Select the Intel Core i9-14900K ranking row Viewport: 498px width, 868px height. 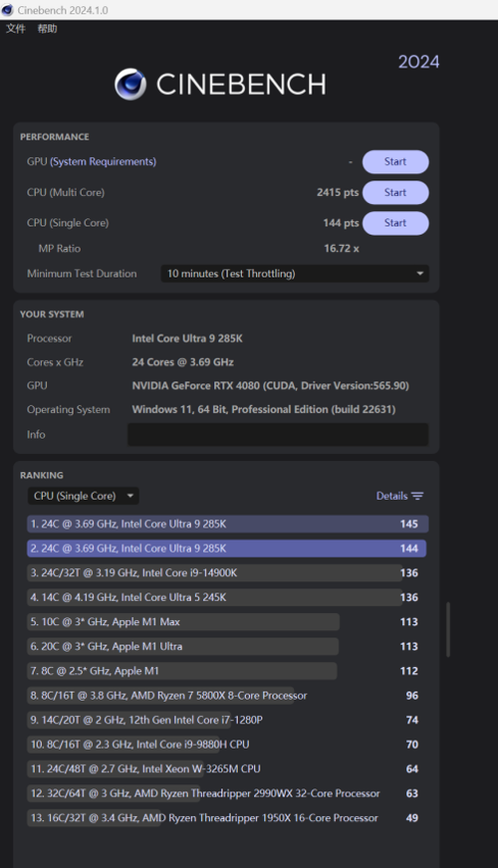click(x=228, y=573)
